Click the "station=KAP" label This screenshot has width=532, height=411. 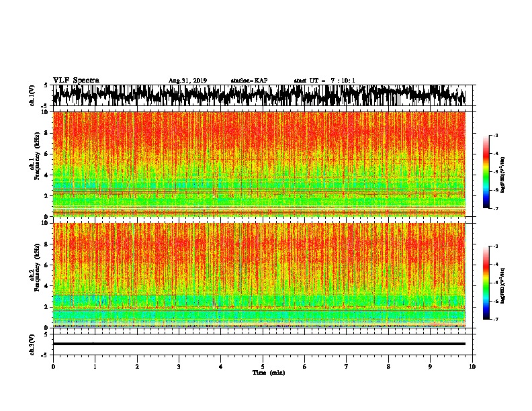(249, 81)
